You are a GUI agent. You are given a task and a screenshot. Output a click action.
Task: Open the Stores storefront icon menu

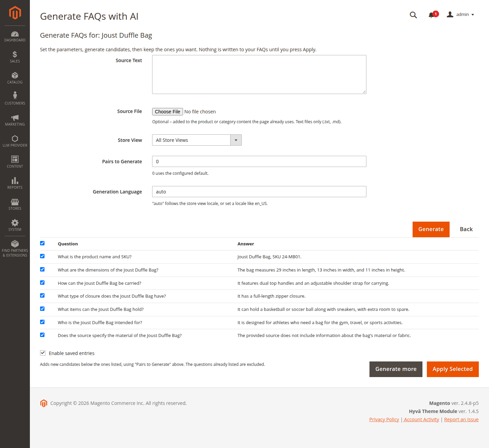click(15, 202)
